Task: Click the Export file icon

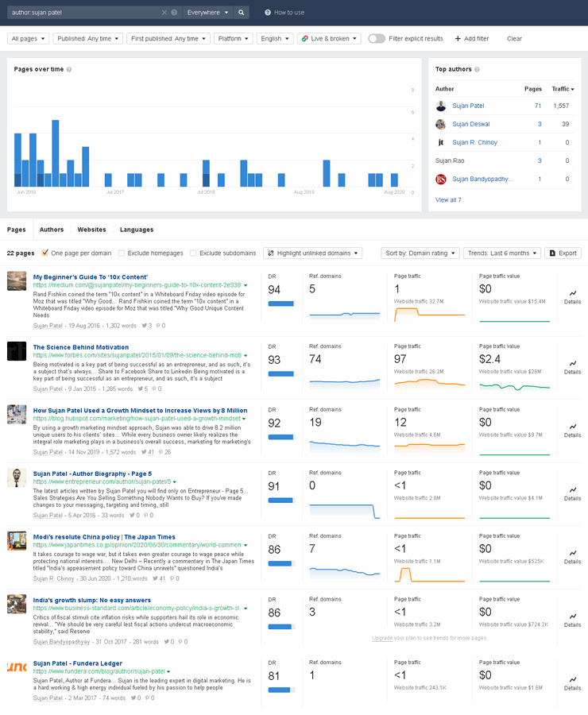Action: pos(552,253)
